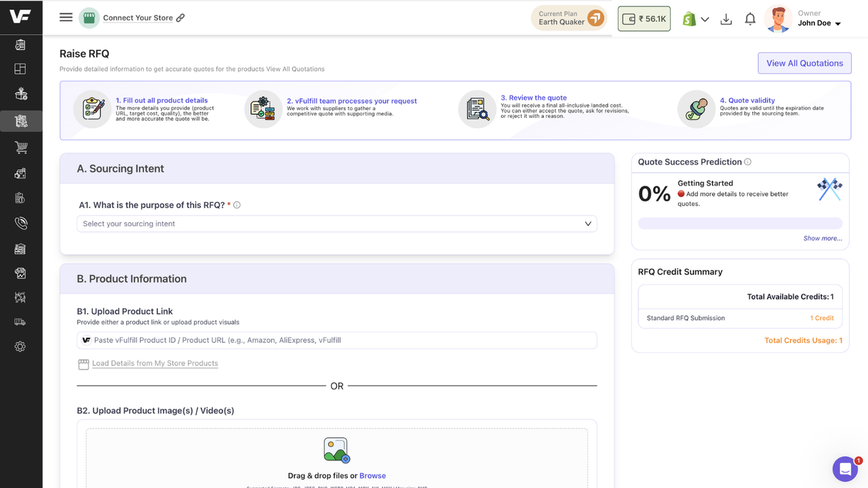Click Load Details from My Store Products
This screenshot has width=868, height=488.
click(155, 363)
